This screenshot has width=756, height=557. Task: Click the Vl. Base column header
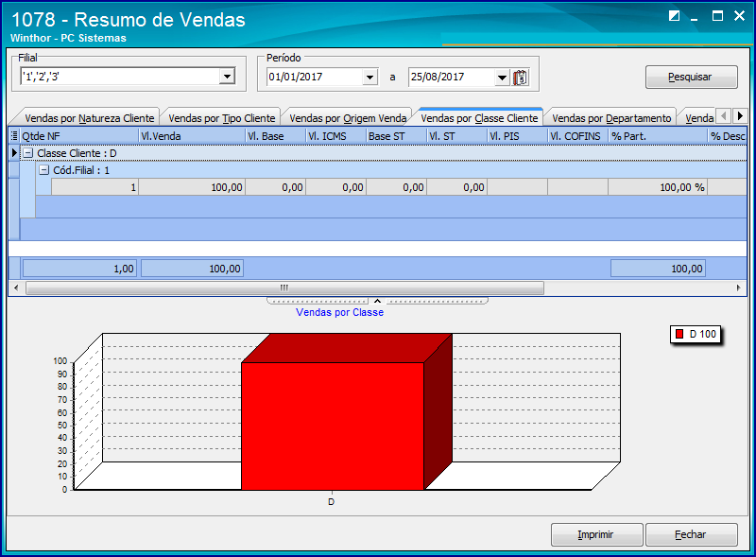point(275,136)
